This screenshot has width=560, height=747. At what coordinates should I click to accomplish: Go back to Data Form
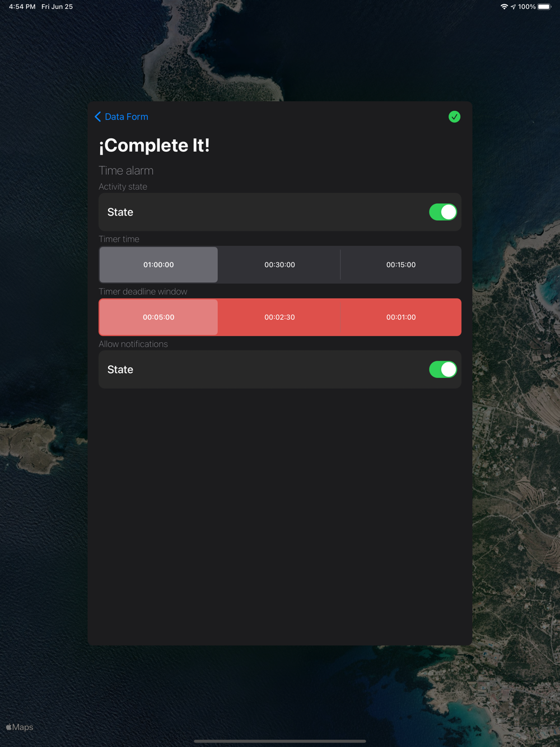pos(122,116)
